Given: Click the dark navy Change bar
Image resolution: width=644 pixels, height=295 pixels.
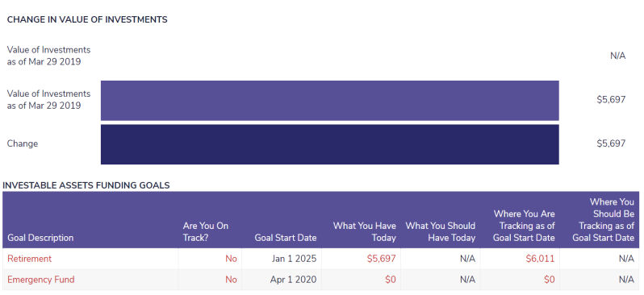Looking at the screenshot, I should (330, 144).
